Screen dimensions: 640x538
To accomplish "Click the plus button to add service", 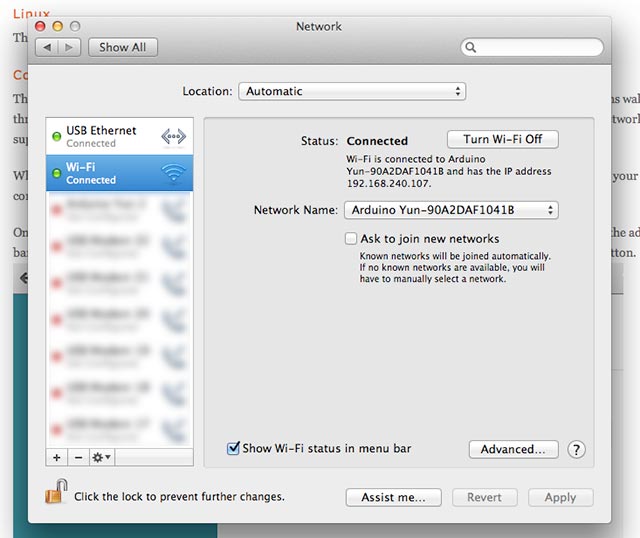I will [x=56, y=457].
